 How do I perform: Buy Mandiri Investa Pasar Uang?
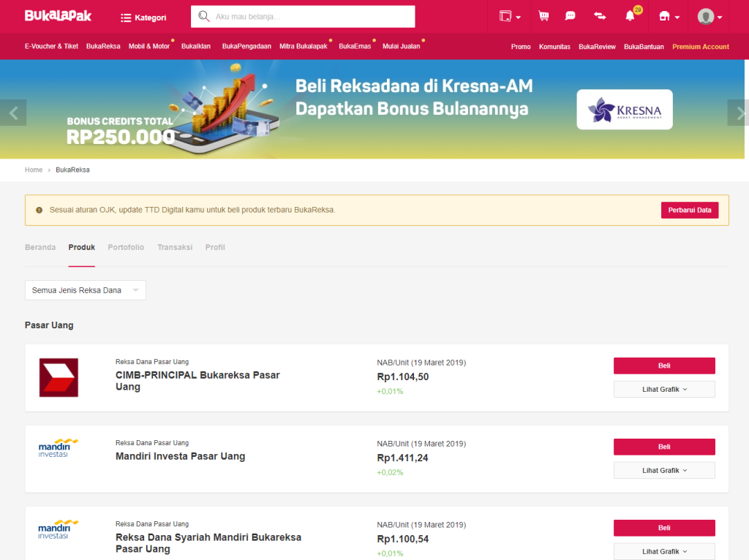(664, 447)
